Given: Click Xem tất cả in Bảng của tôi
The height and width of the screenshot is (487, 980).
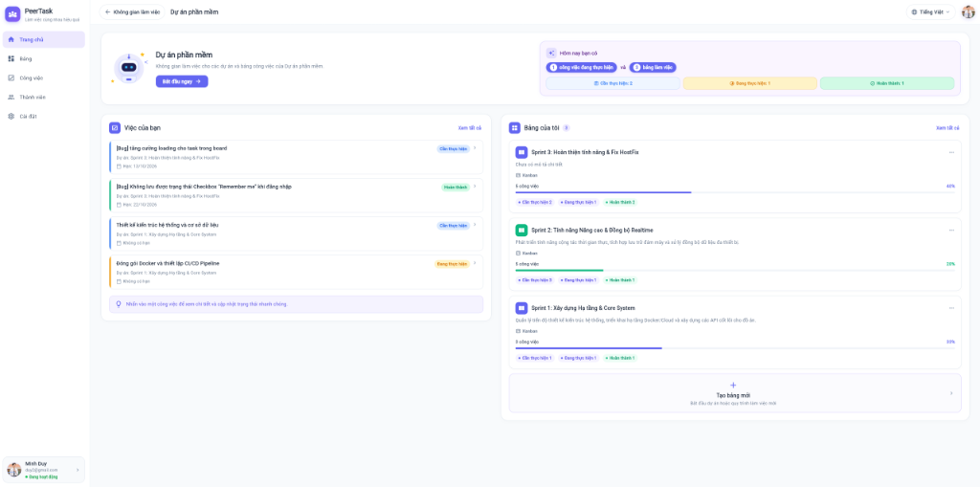Looking at the screenshot, I should point(947,127).
